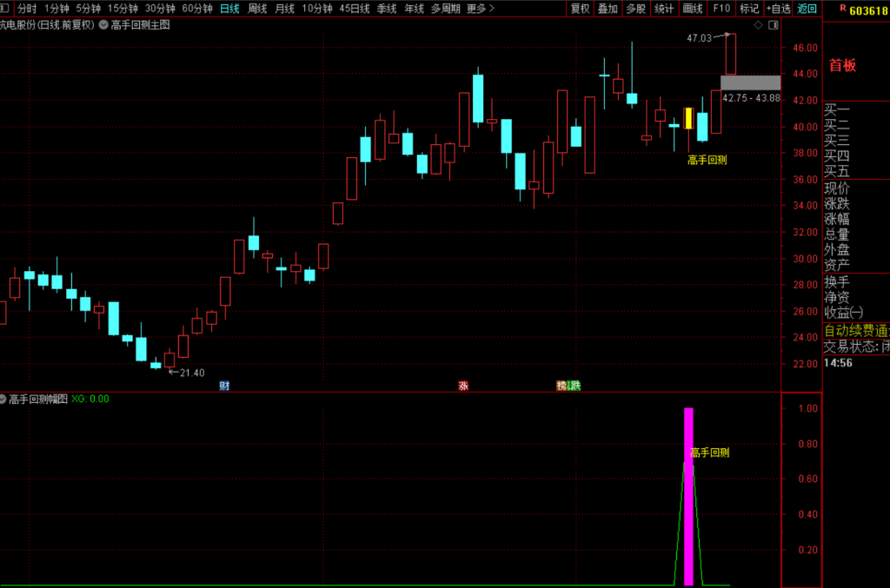Click the 返回 back button
This screenshot has width=890, height=588.
point(807,9)
